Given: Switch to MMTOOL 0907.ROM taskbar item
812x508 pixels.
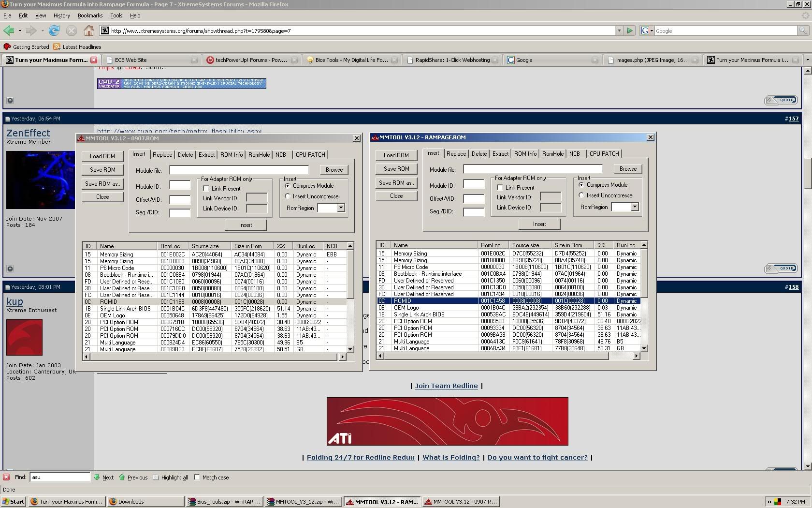Looking at the screenshot, I should coord(461,502).
